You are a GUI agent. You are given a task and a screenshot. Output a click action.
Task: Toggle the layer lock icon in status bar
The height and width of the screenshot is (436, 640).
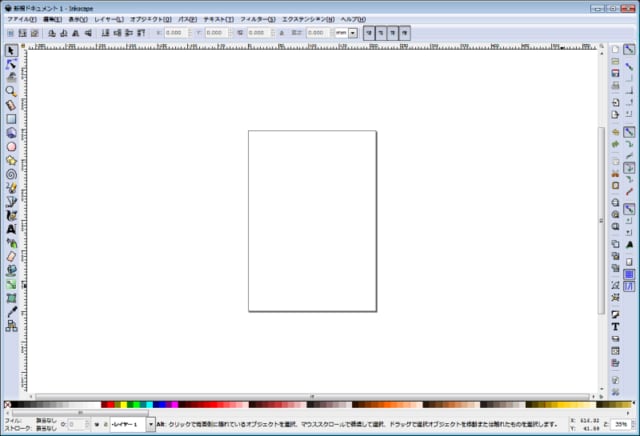pyautogui.click(x=106, y=424)
